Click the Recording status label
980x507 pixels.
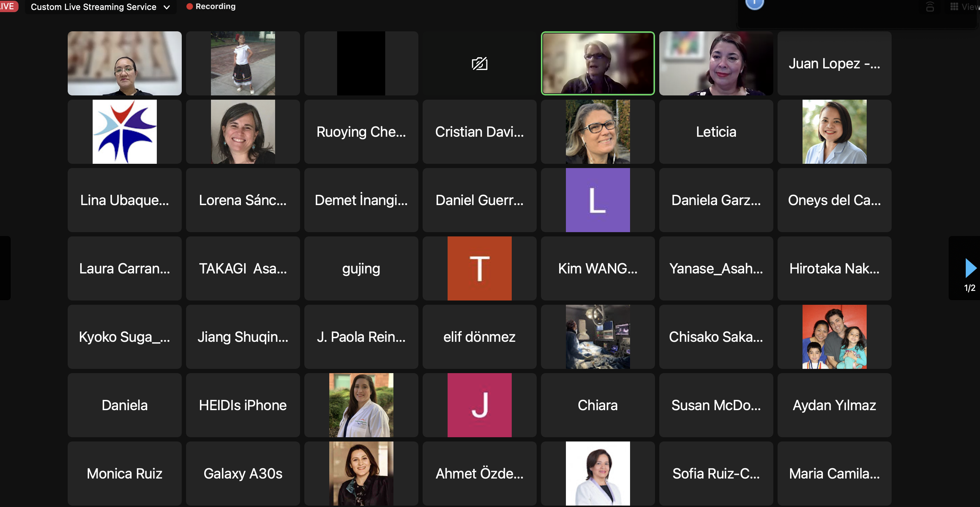click(216, 6)
